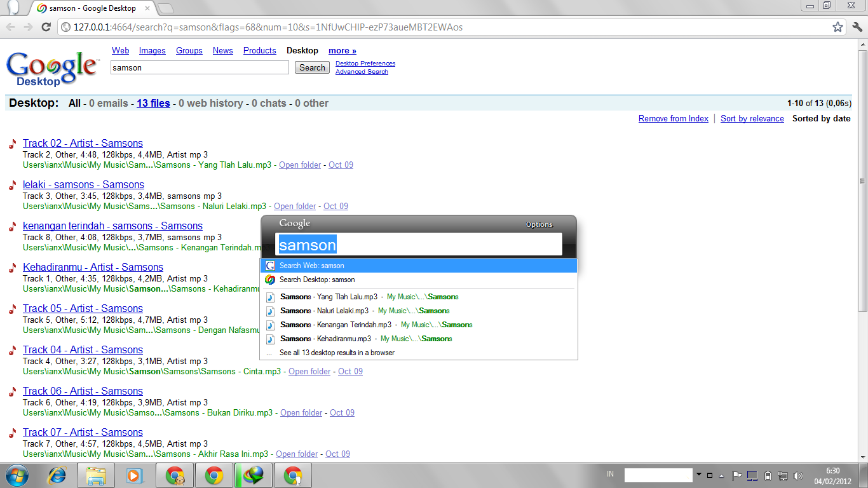This screenshot has height=488, width=868.
Task: Select the 'samson - Google Desktop' browser tab
Action: pos(92,8)
